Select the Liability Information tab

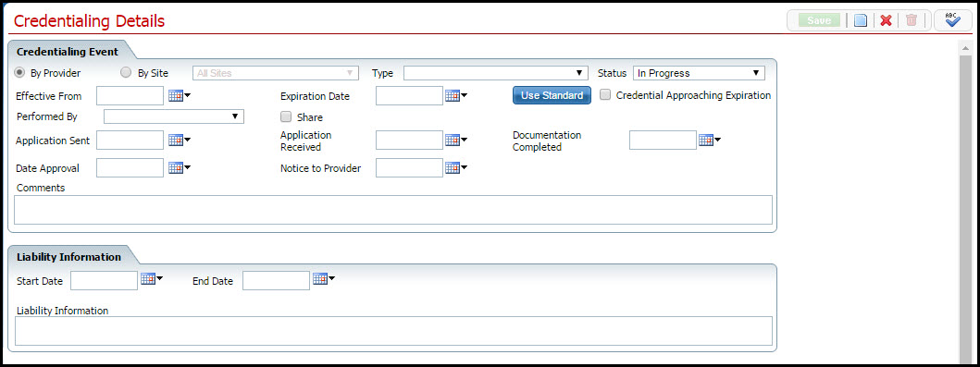pos(68,256)
